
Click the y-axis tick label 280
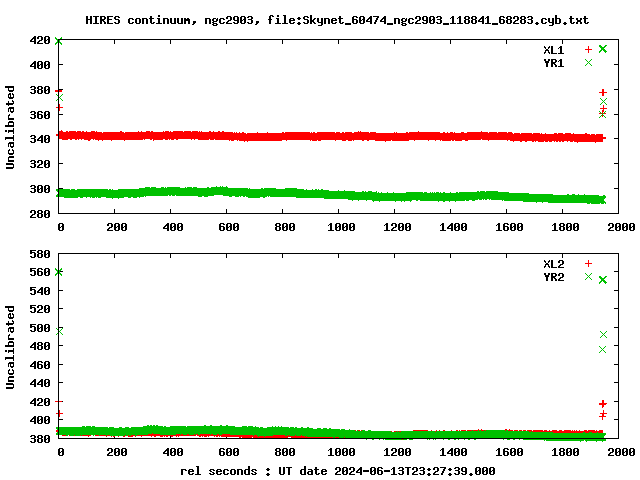click(40, 214)
